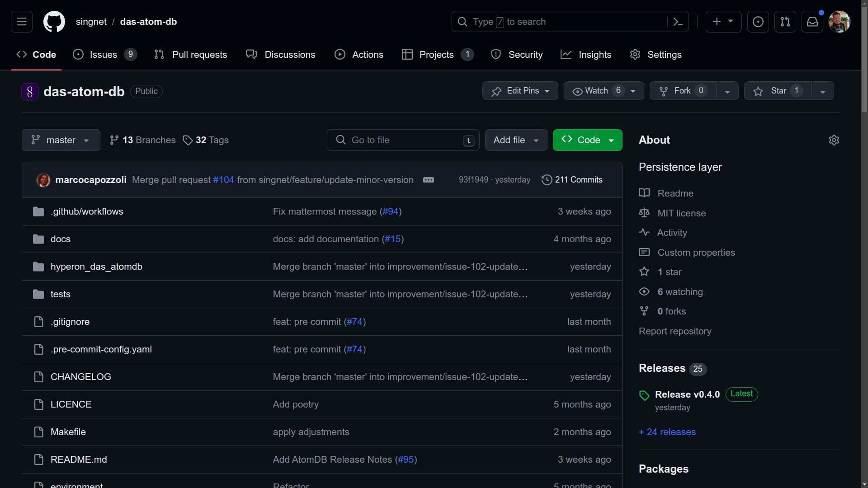Open README.md file
Image resolution: width=868 pixels, height=488 pixels.
click(79, 460)
